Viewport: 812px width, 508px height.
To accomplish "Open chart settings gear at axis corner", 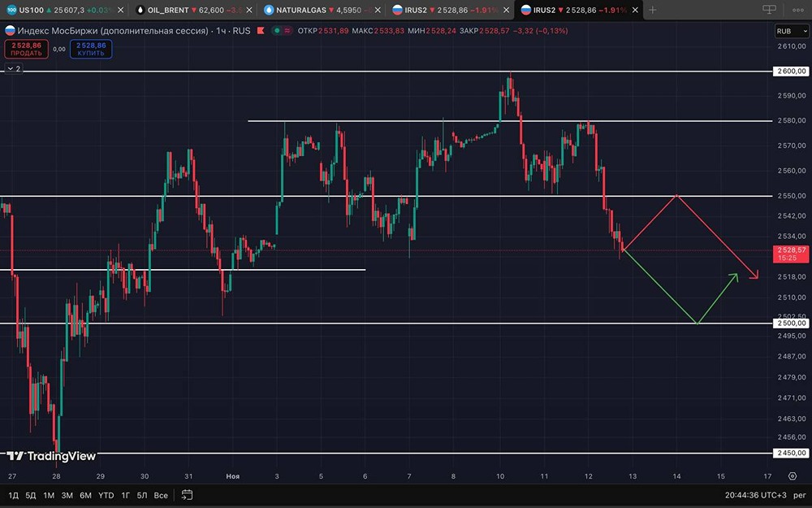I will click(793, 475).
